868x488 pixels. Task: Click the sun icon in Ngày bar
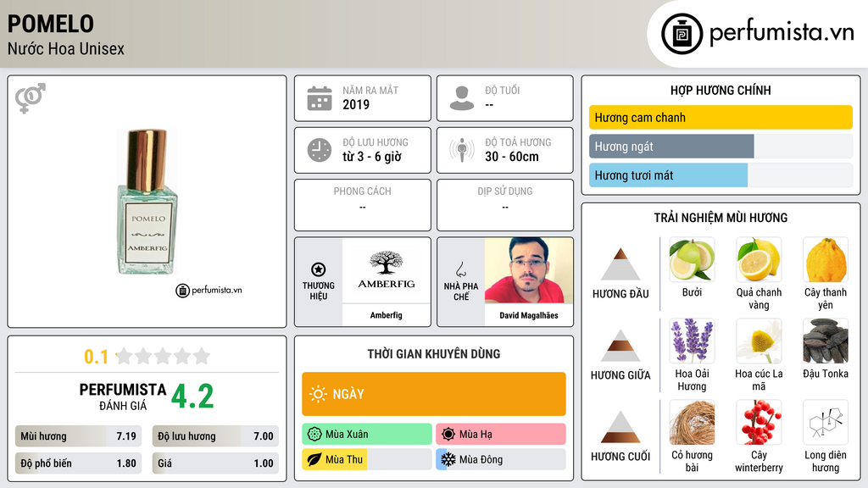click(x=319, y=394)
